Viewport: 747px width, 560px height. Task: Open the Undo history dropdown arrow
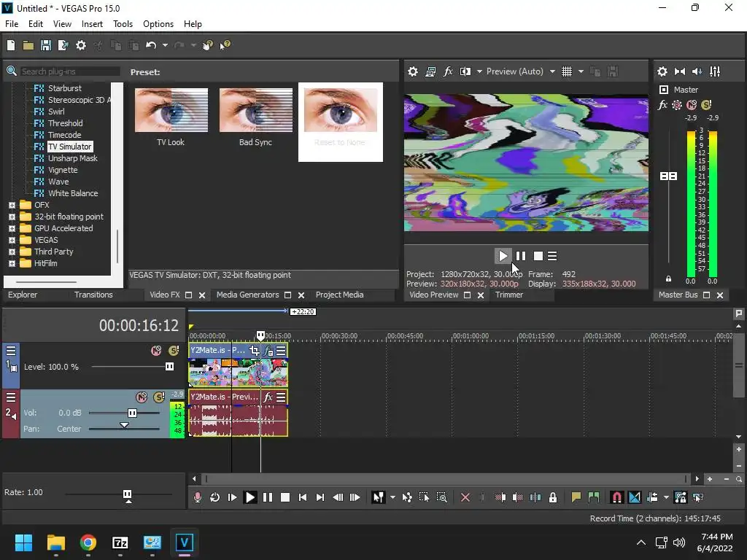tap(165, 45)
